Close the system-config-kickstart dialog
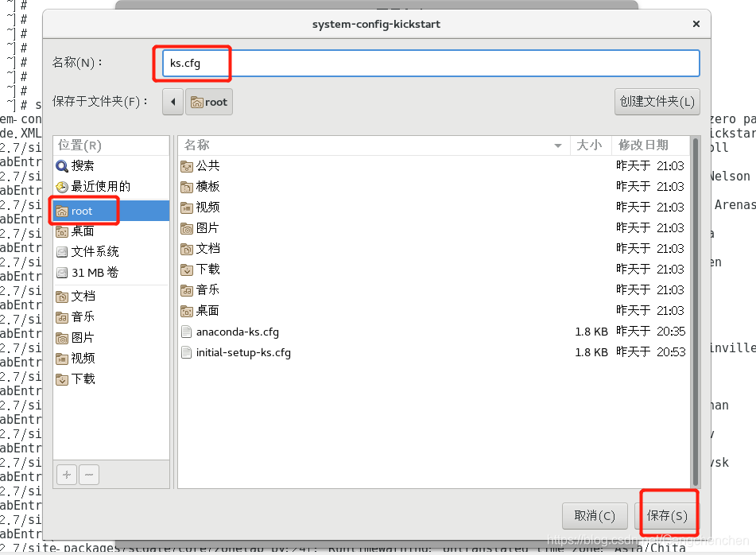The image size is (756, 555). [696, 24]
